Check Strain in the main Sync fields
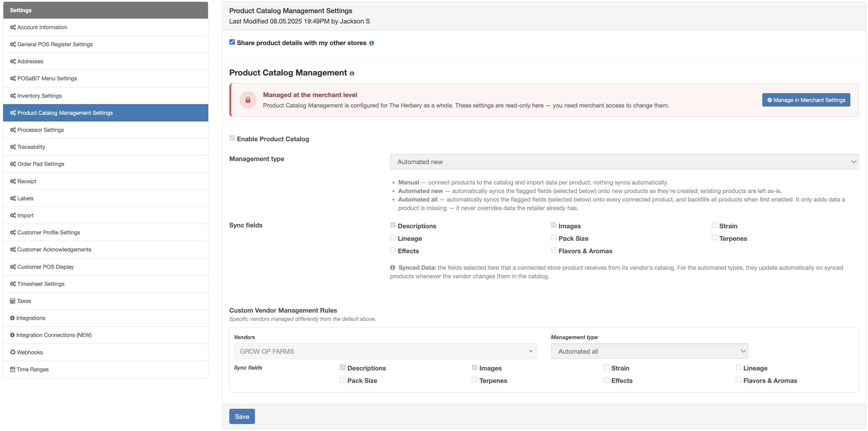Viewport: 868px width, 431px height. pos(714,225)
